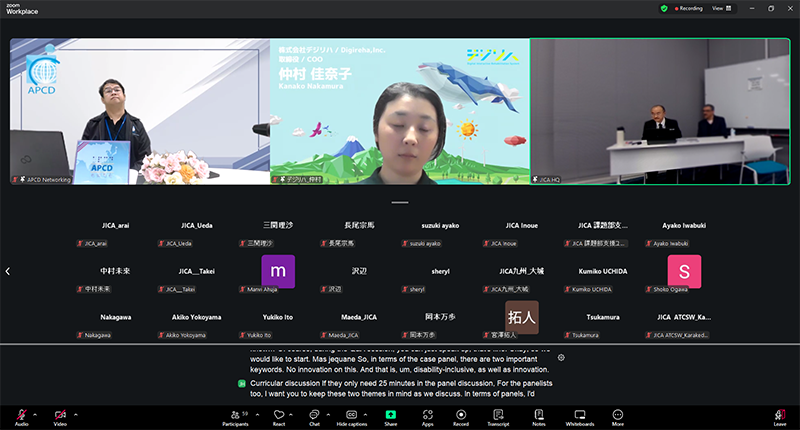The image size is (800, 430).
Task: Expand the Video options arrow
Action: [74, 412]
